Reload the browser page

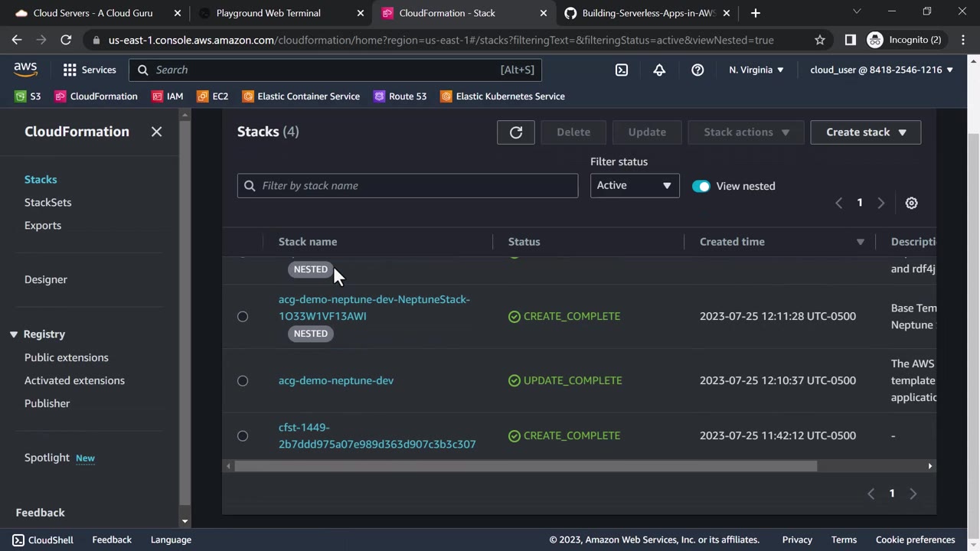(66, 40)
